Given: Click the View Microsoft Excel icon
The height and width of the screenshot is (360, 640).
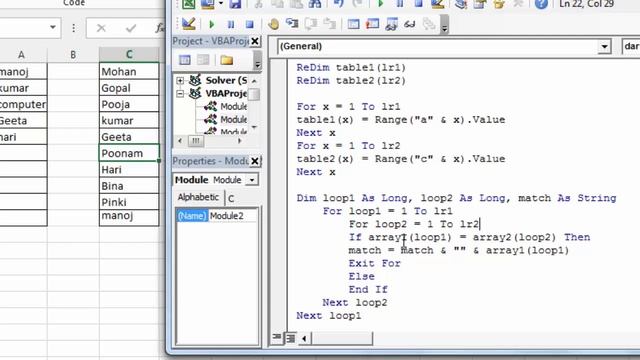Looking at the screenshot, I should point(189,4).
